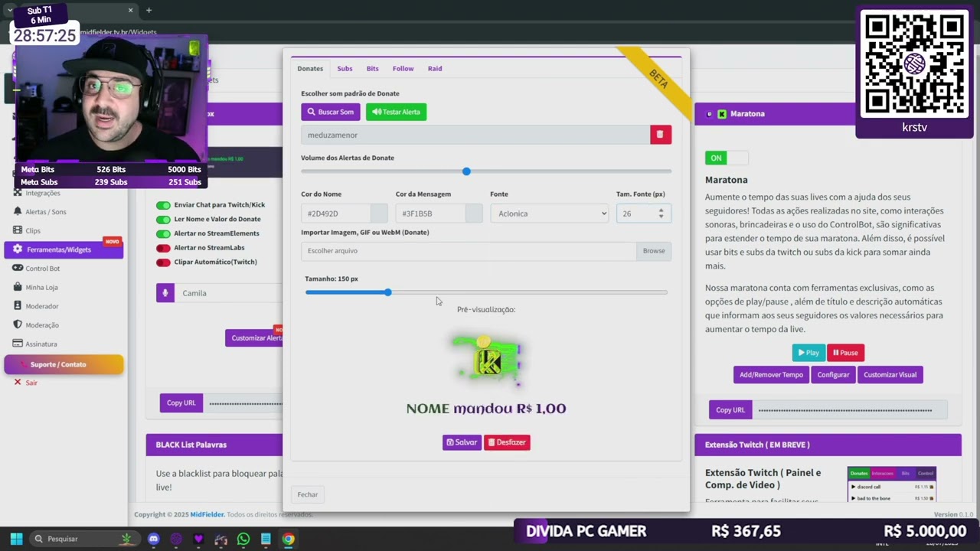The image size is (980, 551).
Task: Switch to the Donates tab
Action: click(x=310, y=68)
